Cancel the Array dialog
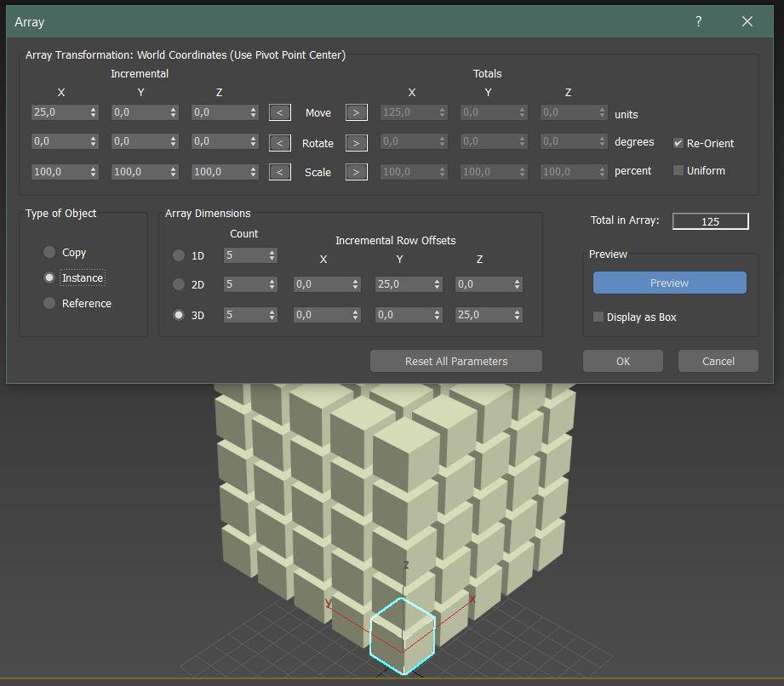Image resolution: width=784 pixels, height=686 pixels. (718, 361)
